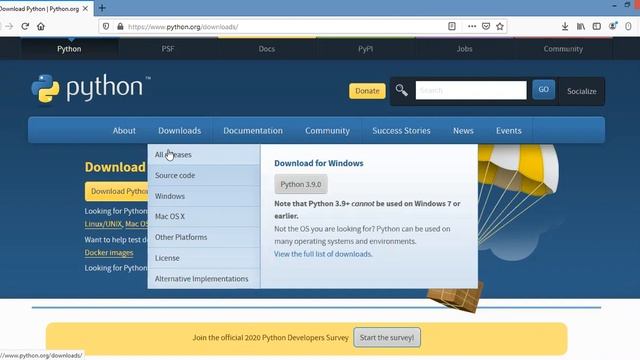Open the Downloads navigation menu
This screenshot has width=640, height=360.
180,131
